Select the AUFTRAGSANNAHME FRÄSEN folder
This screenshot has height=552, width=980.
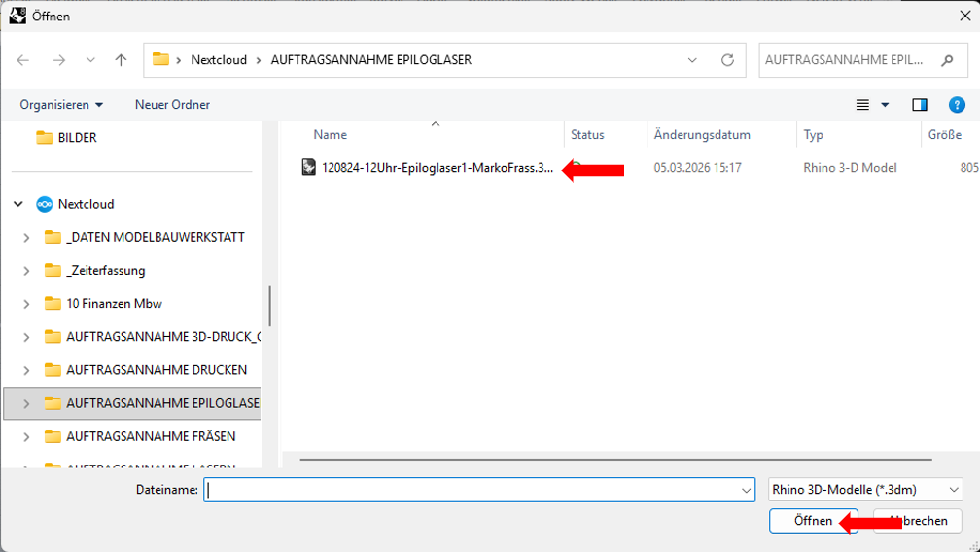[x=150, y=436]
